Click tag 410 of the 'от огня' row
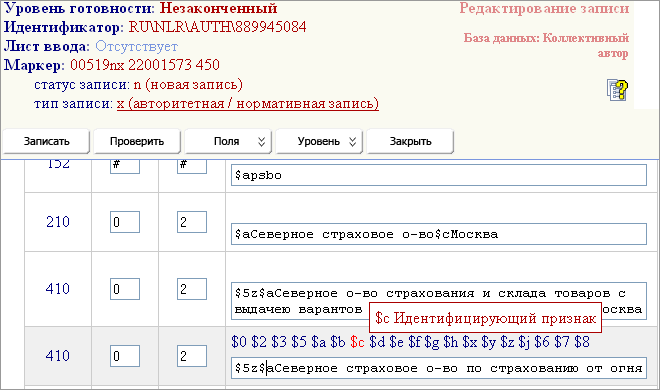The height and width of the screenshot is (390, 660). point(58,356)
